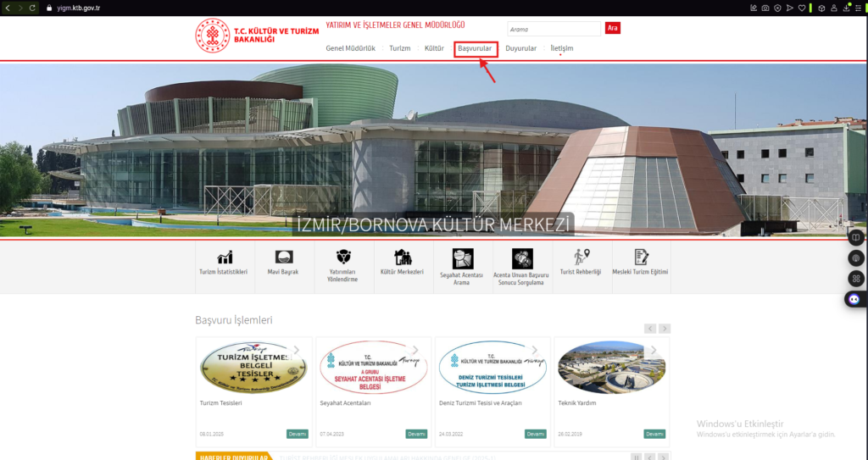
Task: Click the red Ara search button
Action: point(612,28)
